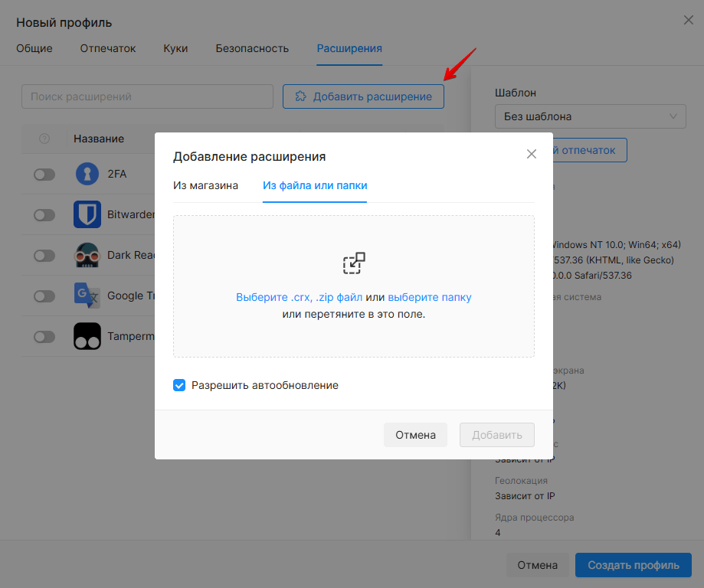
Task: Click the Геолокация label
Action: pyautogui.click(x=521, y=480)
